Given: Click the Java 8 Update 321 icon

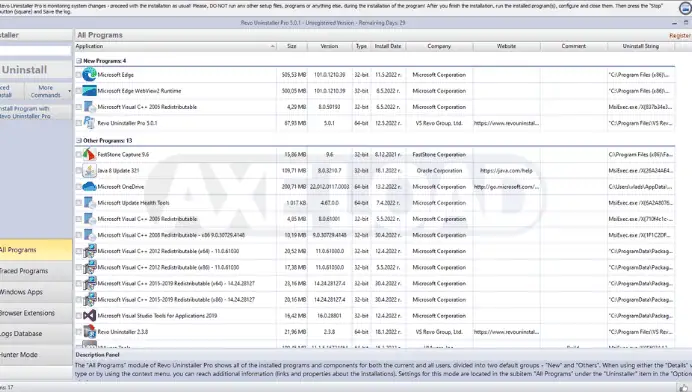Looking at the screenshot, I should tap(90, 170).
